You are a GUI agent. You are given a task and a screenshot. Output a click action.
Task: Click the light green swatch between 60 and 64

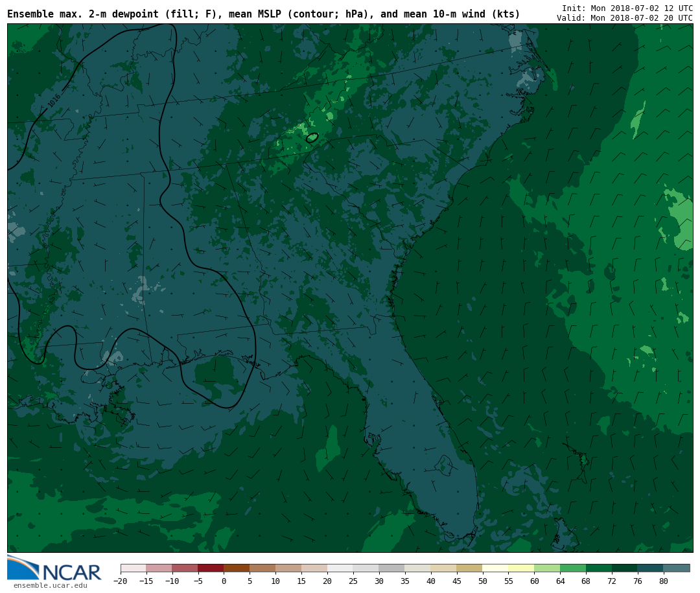[x=547, y=568]
